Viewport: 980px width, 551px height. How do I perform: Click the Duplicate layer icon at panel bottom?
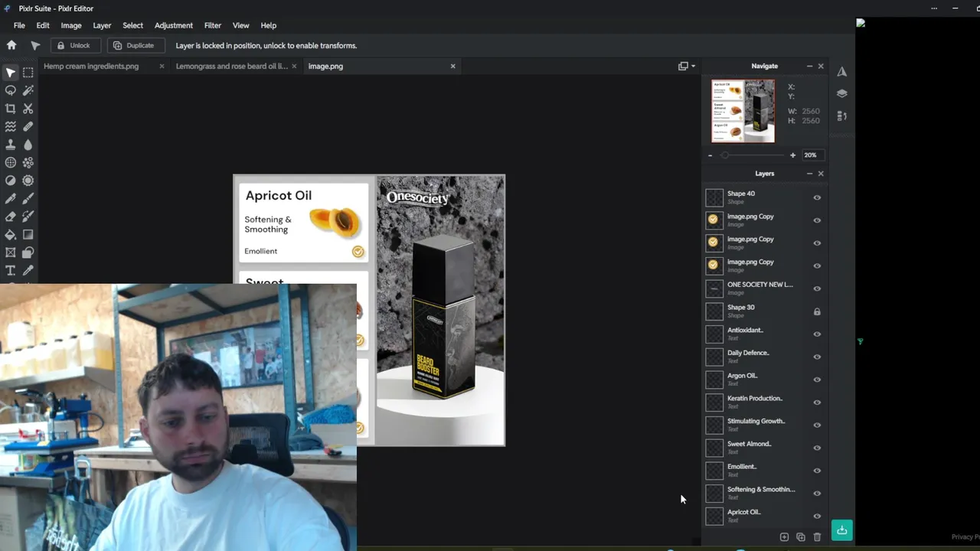(x=801, y=537)
